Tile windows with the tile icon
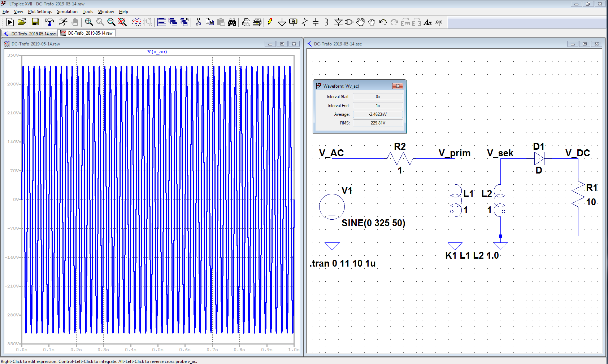Screen dimensions: 608x364 [x=162, y=22]
